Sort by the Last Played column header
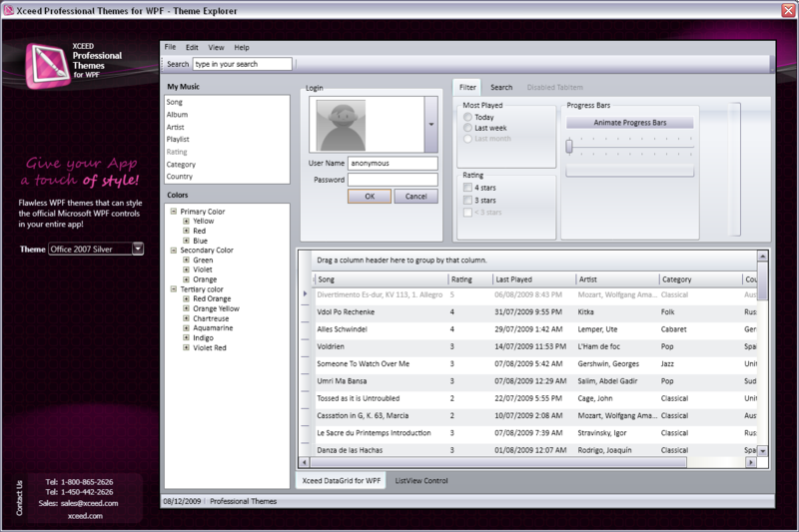The image size is (799, 532). coord(533,279)
